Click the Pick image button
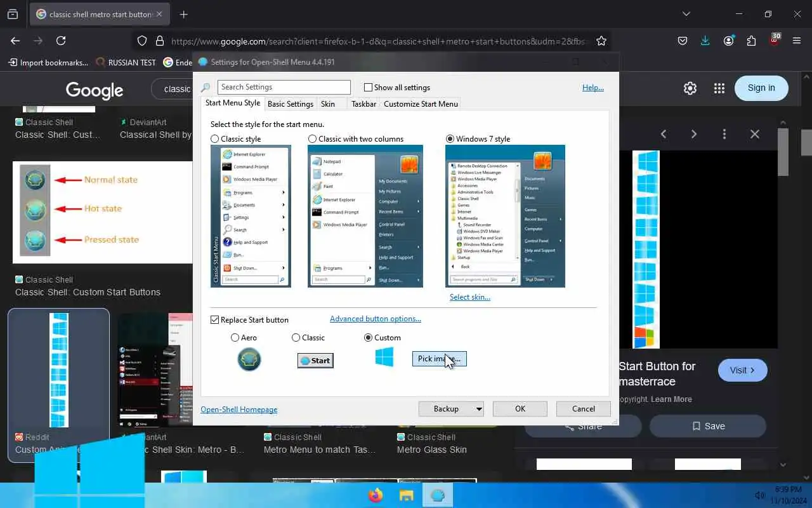The width and height of the screenshot is (812, 508). (x=439, y=359)
